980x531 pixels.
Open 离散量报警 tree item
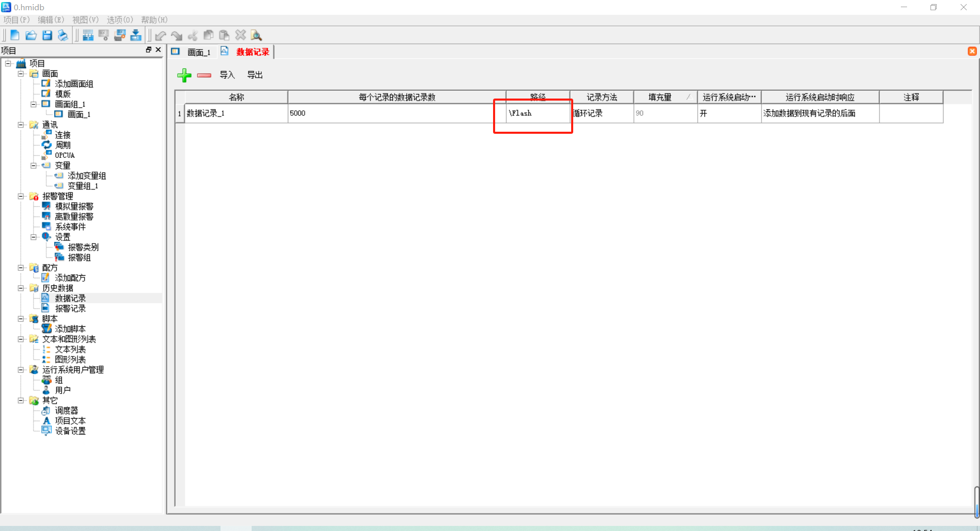pos(74,216)
